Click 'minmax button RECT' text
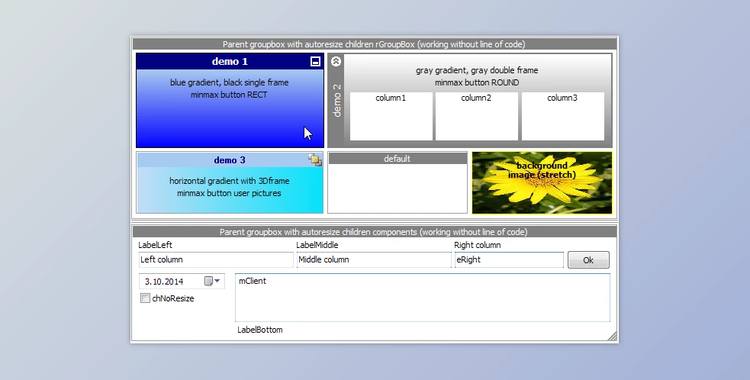Image resolution: width=750 pixels, height=380 pixels. pyautogui.click(x=229, y=95)
